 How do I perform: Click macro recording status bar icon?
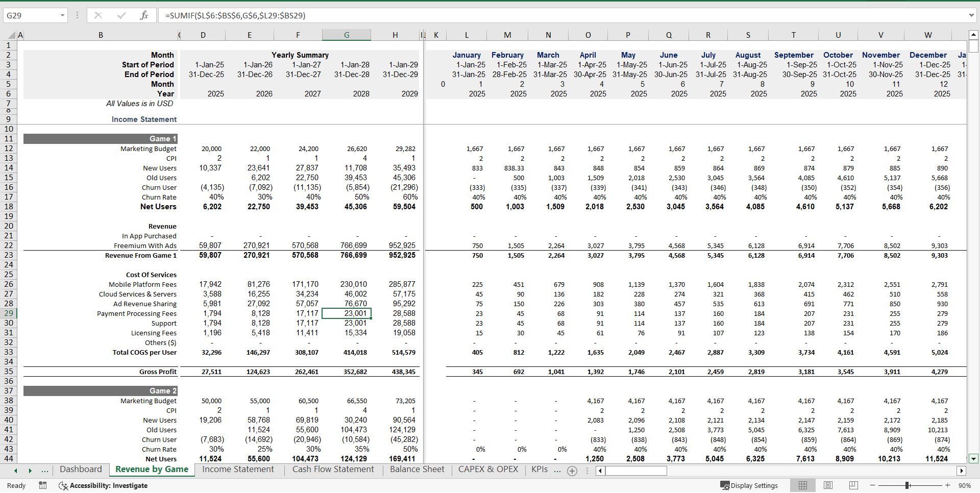click(43, 485)
